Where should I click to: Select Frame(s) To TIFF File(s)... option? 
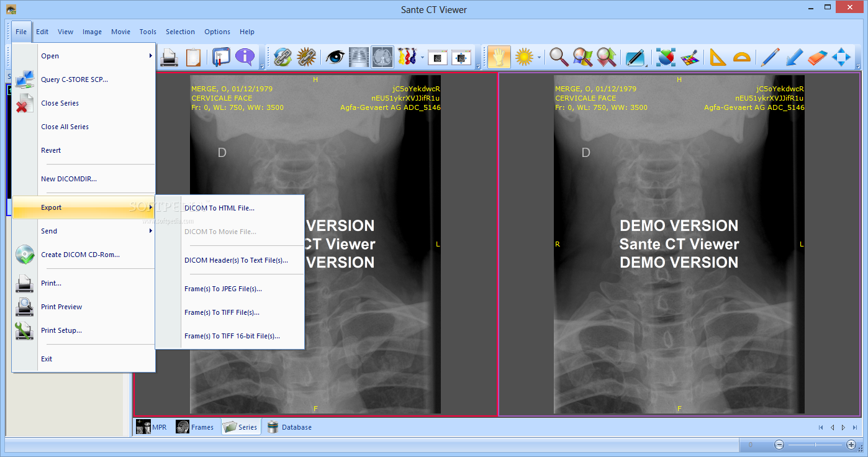pyautogui.click(x=230, y=312)
